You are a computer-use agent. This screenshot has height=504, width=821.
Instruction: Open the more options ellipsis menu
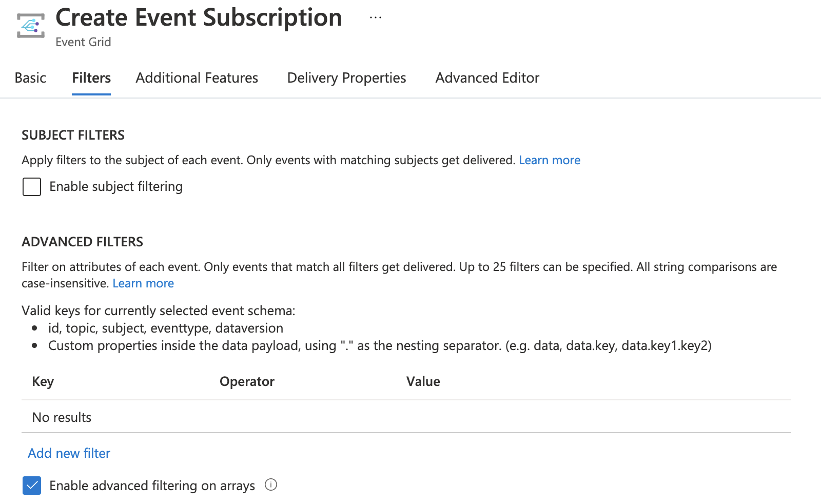[x=376, y=18]
